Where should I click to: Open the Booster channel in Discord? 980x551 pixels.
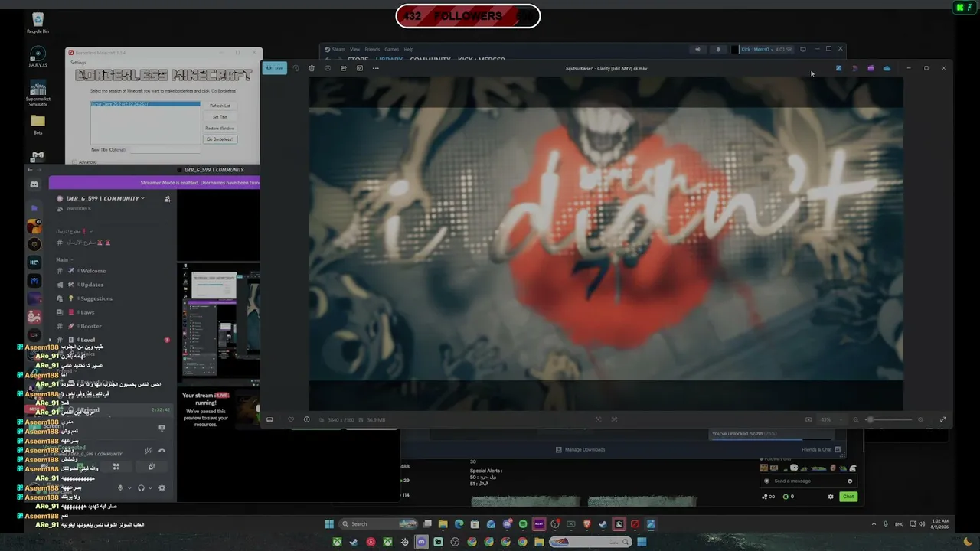point(91,326)
